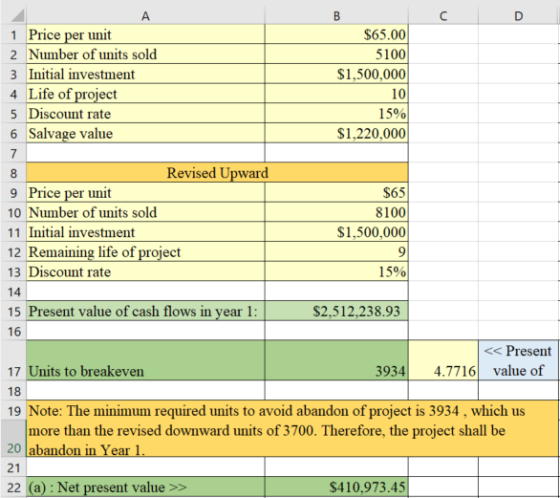Select the Revised Upward header cell
The height and width of the screenshot is (498, 560).
(217, 173)
